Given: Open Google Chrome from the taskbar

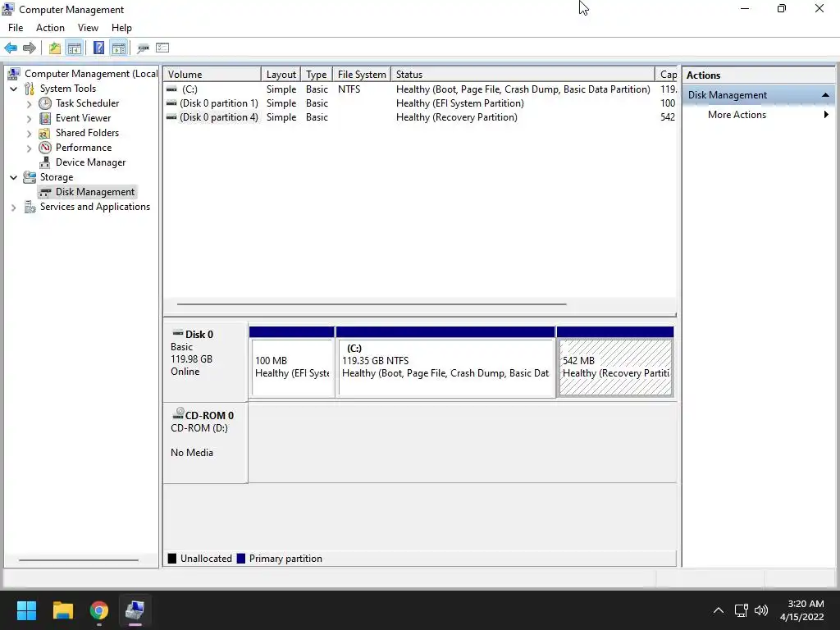Looking at the screenshot, I should pyautogui.click(x=98, y=610).
